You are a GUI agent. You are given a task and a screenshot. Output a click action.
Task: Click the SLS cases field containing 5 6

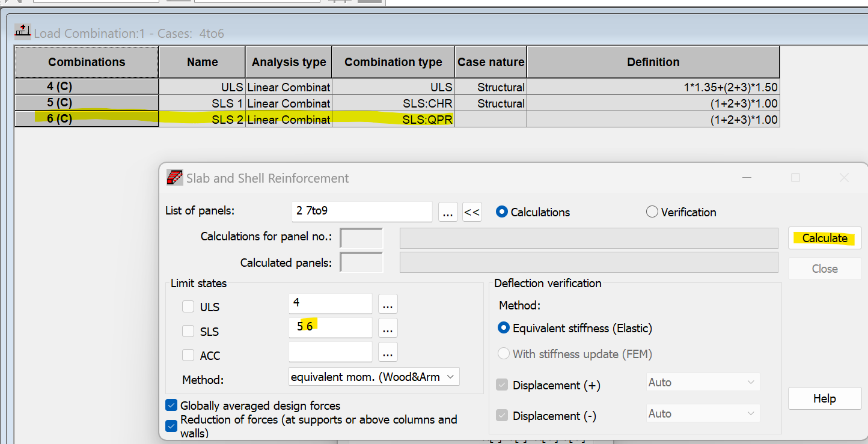(330, 327)
